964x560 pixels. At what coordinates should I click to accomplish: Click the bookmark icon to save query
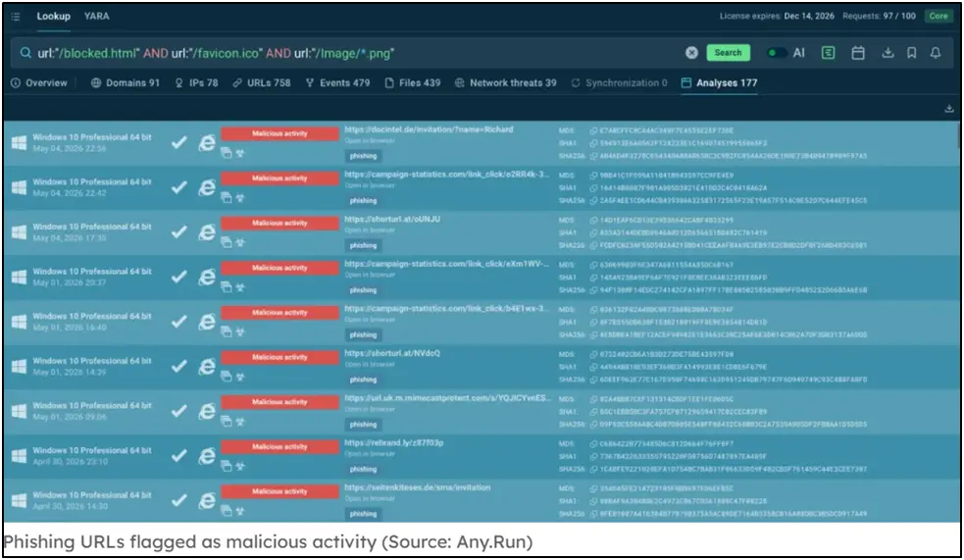pyautogui.click(x=912, y=53)
